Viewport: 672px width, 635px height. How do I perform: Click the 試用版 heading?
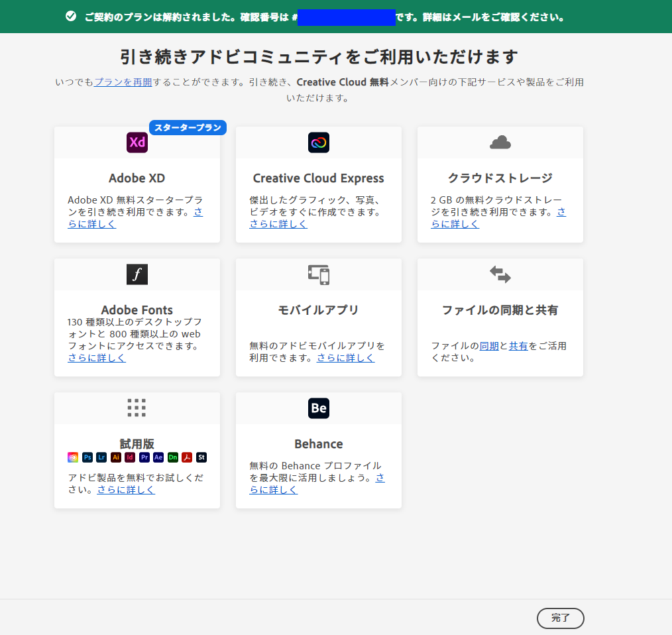137,444
